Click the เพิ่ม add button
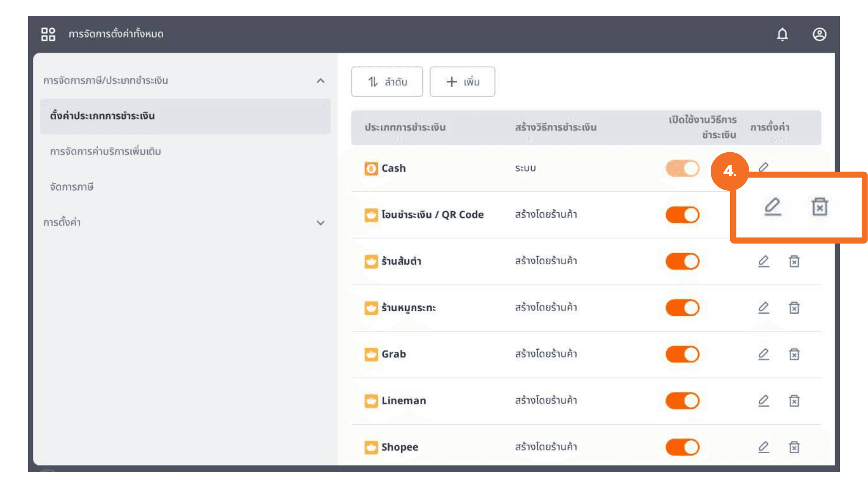The height and width of the screenshot is (488, 868). pos(462,82)
